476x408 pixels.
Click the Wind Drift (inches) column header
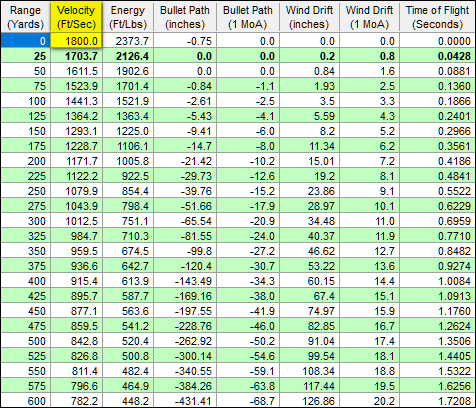[x=309, y=17]
